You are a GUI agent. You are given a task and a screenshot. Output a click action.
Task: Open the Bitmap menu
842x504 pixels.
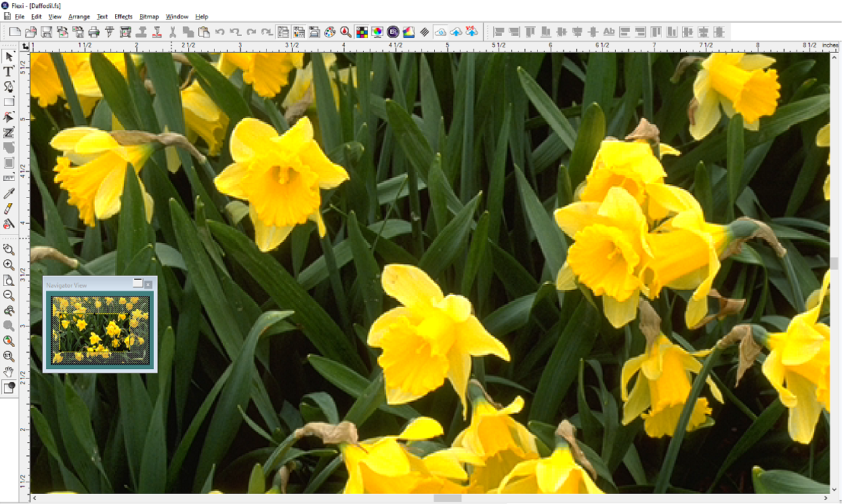click(149, 16)
